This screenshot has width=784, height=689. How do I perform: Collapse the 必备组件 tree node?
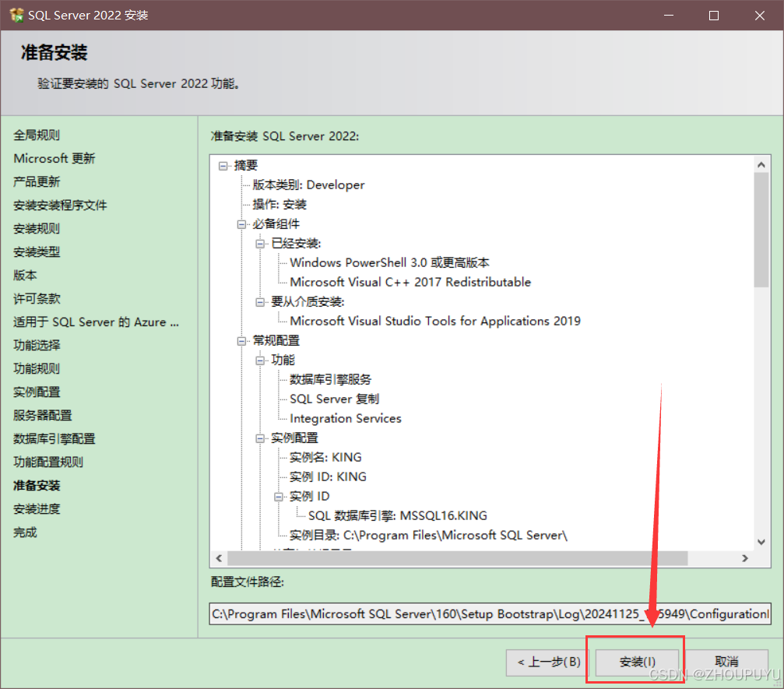241,224
